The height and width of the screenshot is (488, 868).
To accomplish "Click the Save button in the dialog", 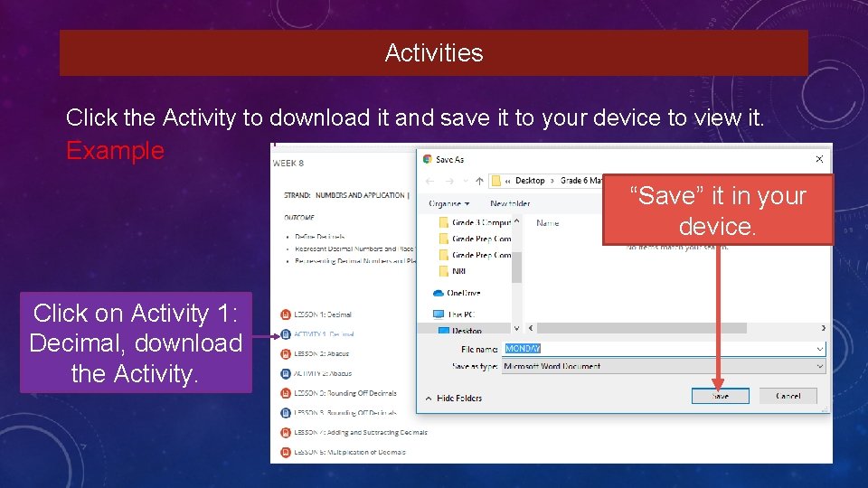I will pos(721,396).
